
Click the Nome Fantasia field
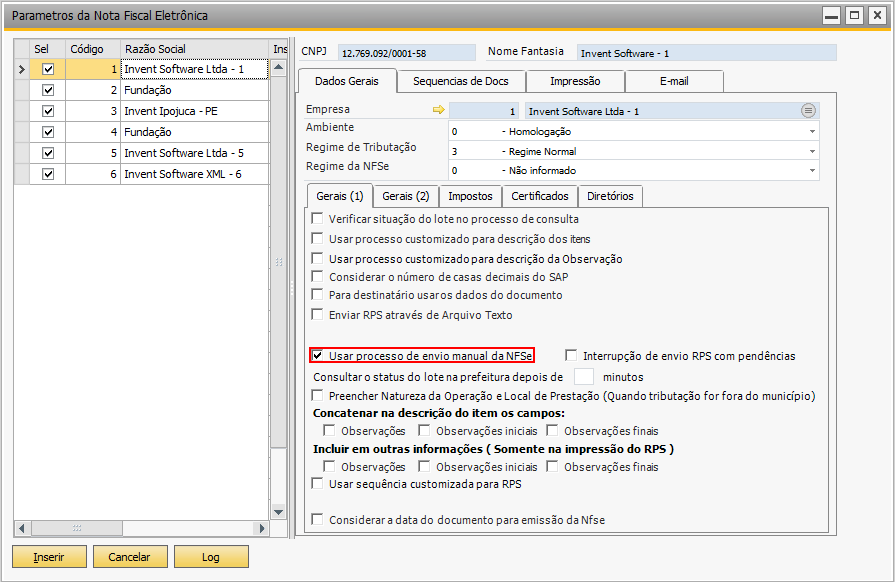[x=707, y=53]
